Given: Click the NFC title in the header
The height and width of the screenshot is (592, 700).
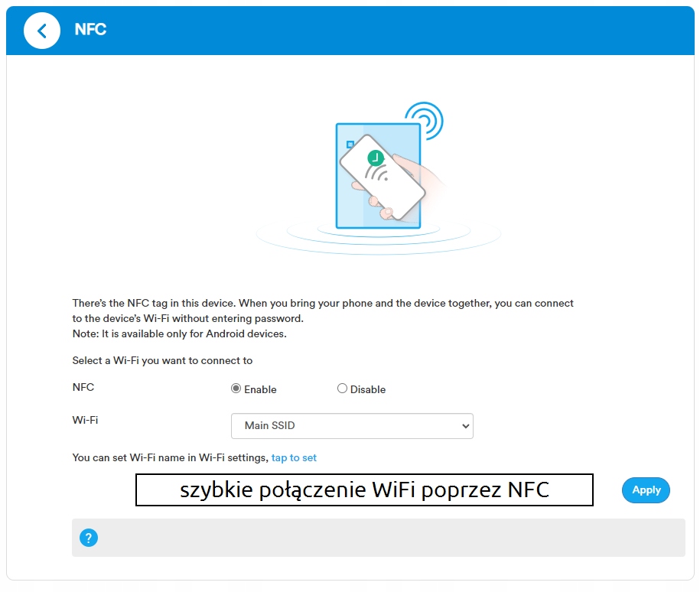Looking at the screenshot, I should (90, 30).
